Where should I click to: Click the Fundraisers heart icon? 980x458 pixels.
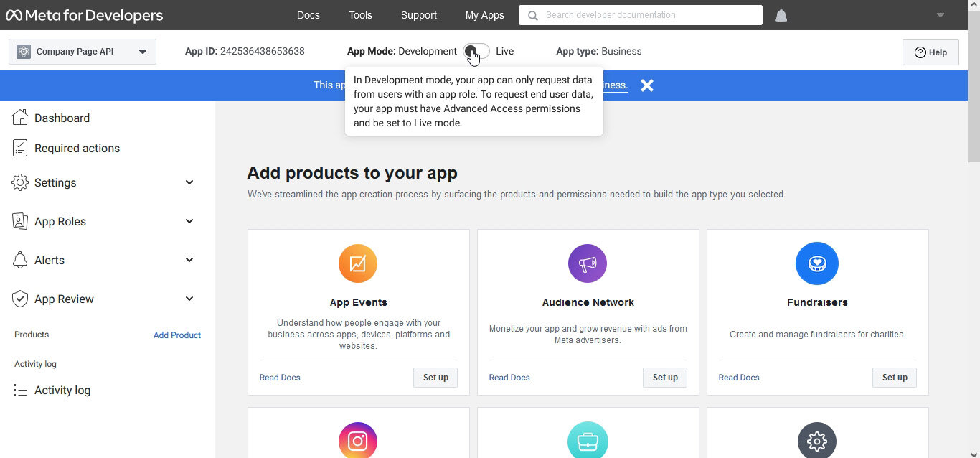point(817,263)
